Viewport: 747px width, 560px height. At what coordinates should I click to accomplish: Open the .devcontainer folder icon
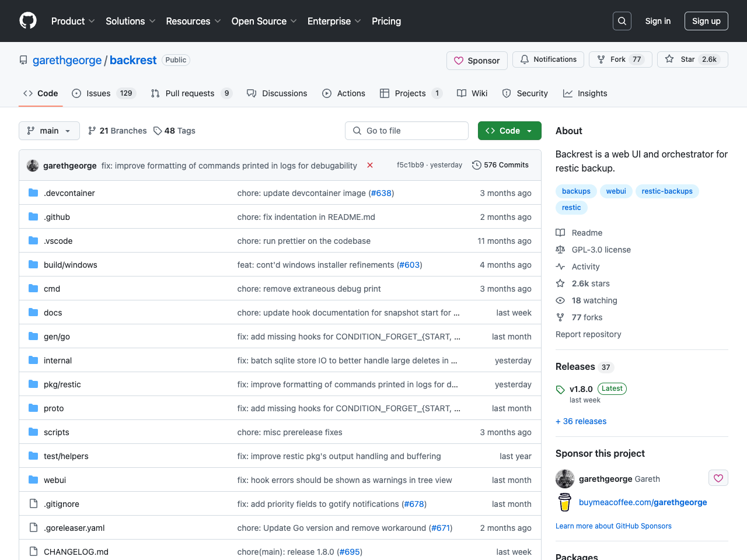(x=33, y=192)
